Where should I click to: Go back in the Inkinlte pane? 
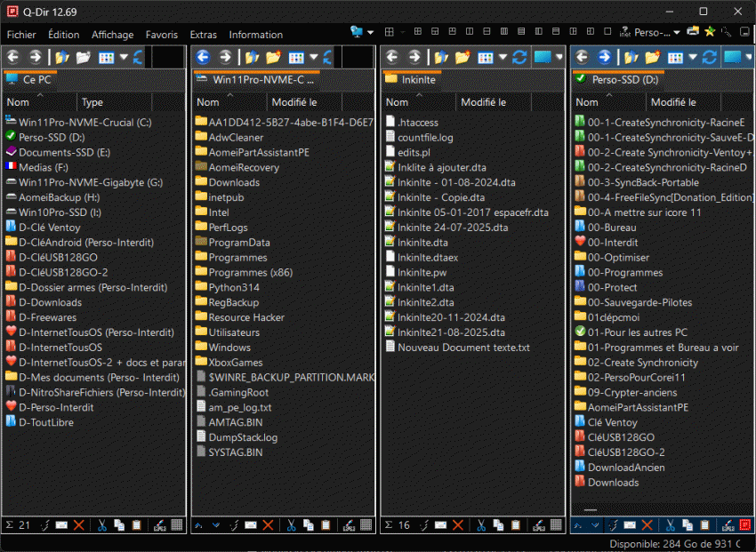pyautogui.click(x=392, y=57)
